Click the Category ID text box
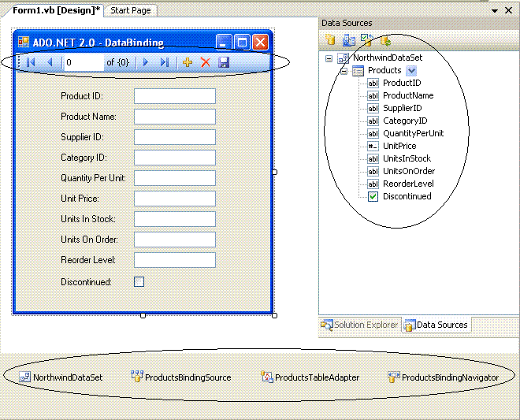Screen dimensions: 520x420 (x=175, y=158)
